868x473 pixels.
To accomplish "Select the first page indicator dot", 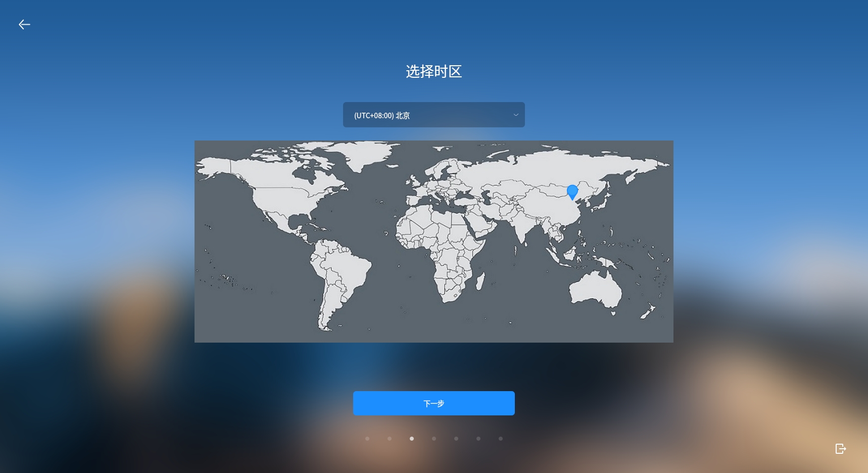I will click(x=367, y=439).
